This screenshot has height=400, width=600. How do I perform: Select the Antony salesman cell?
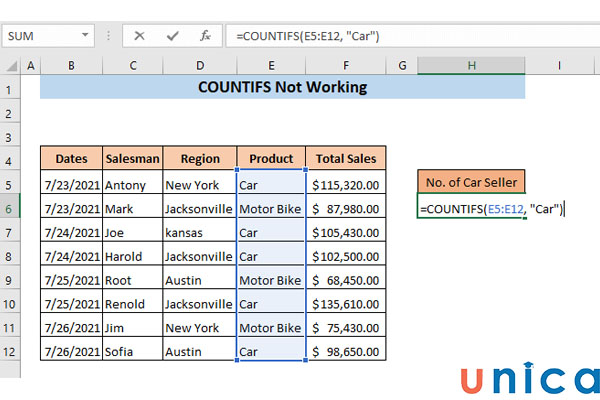[132, 185]
